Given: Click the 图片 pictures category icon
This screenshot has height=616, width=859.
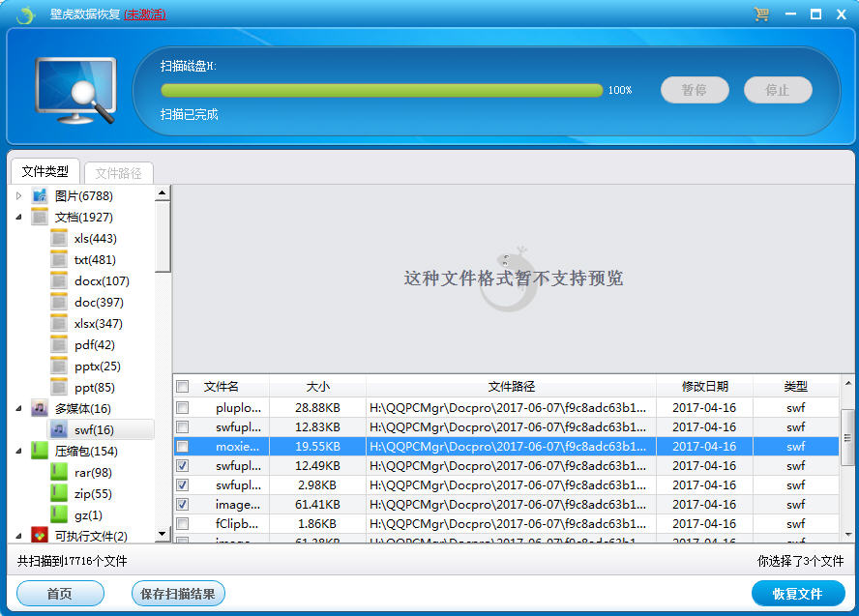Looking at the screenshot, I should (40, 196).
